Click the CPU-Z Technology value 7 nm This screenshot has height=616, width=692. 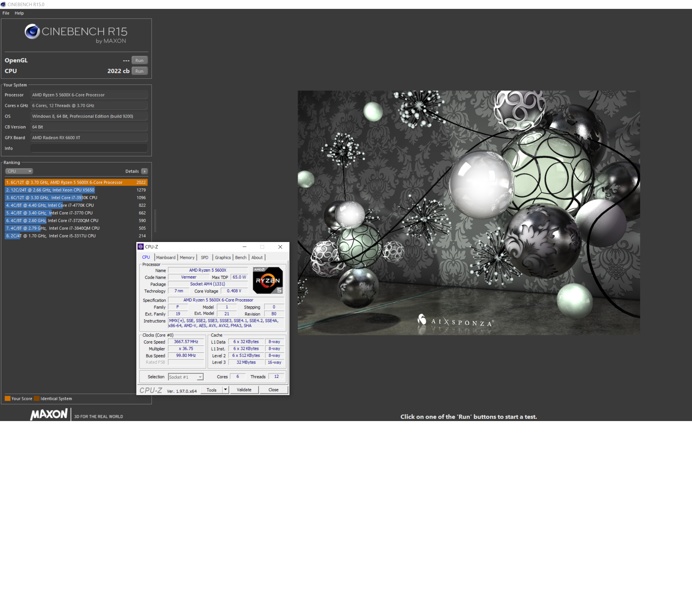click(179, 291)
